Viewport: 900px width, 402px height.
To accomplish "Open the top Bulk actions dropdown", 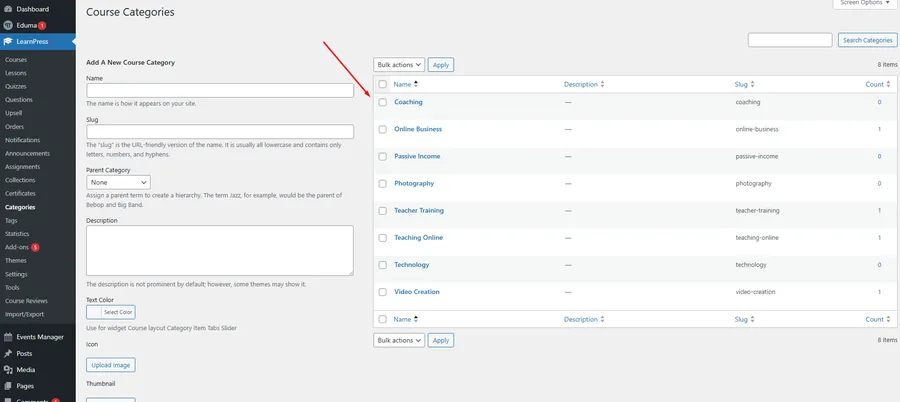I will (399, 65).
